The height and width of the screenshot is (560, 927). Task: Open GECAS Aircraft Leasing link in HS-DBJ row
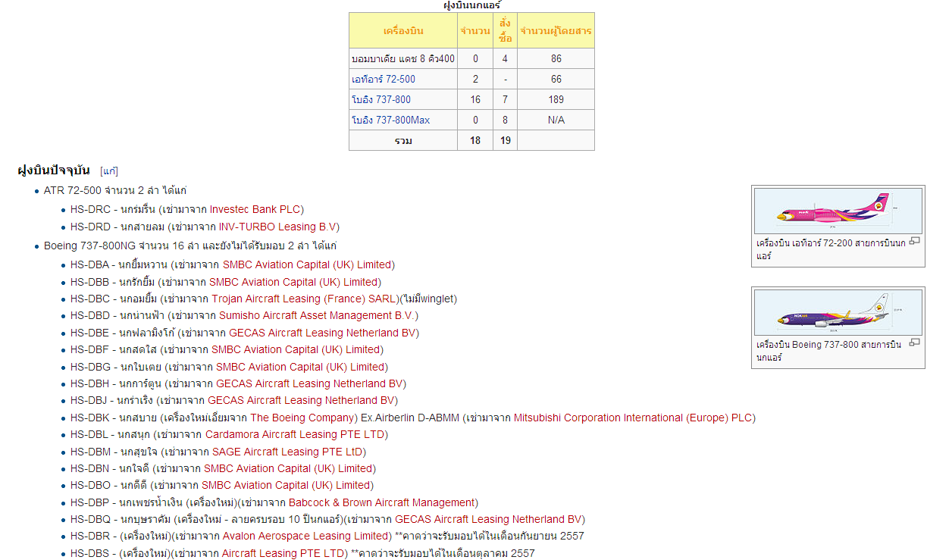(x=301, y=400)
